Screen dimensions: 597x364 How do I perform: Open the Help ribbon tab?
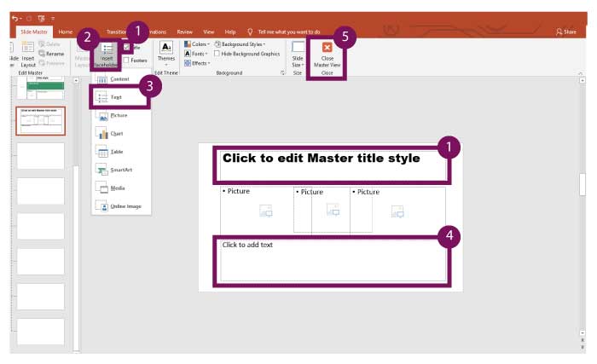[230, 32]
